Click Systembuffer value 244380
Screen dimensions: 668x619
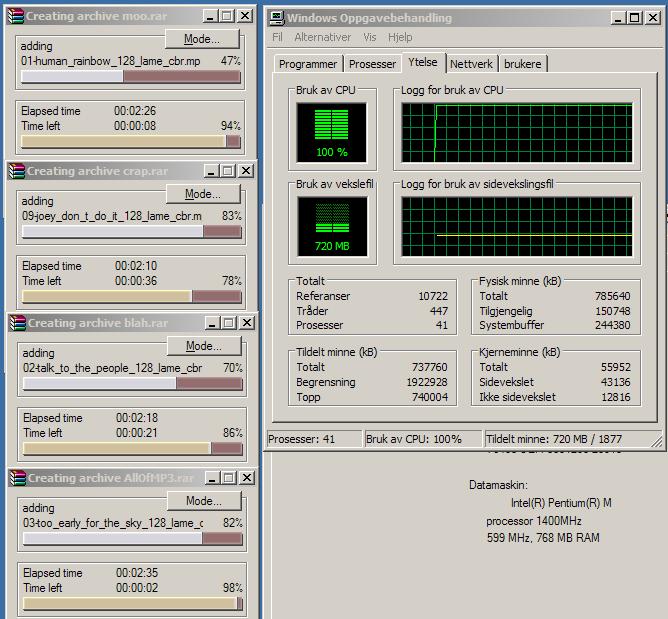(x=613, y=325)
